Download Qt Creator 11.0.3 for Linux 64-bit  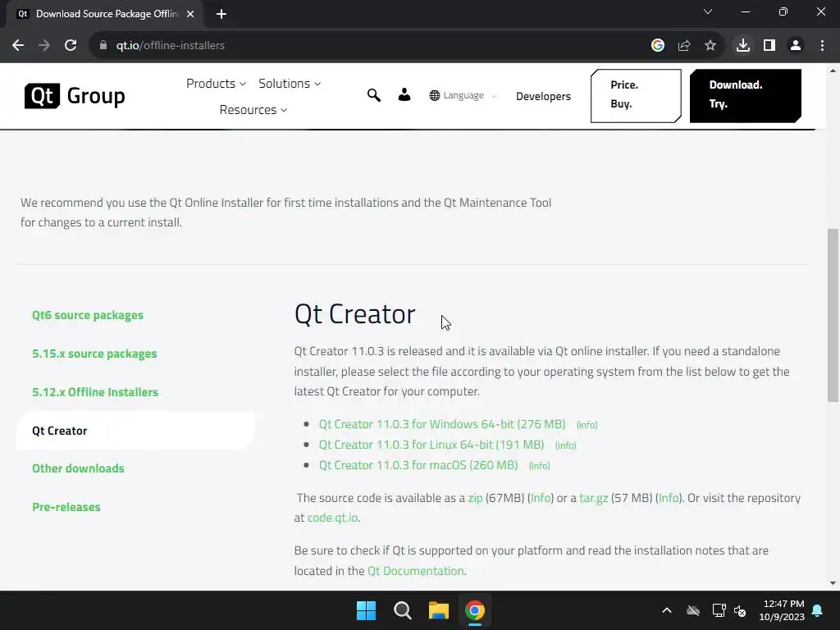click(x=431, y=445)
